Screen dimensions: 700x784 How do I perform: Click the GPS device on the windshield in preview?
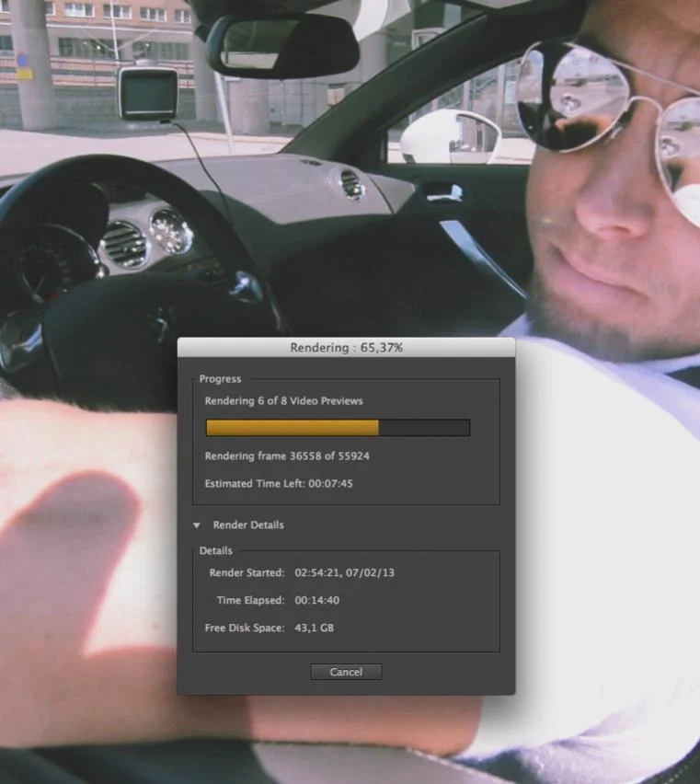click(147, 92)
